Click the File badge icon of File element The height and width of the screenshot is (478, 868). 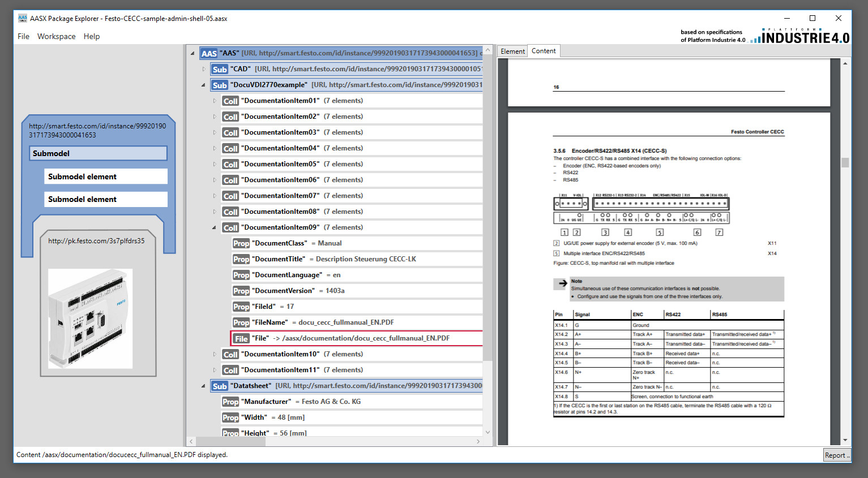point(241,338)
